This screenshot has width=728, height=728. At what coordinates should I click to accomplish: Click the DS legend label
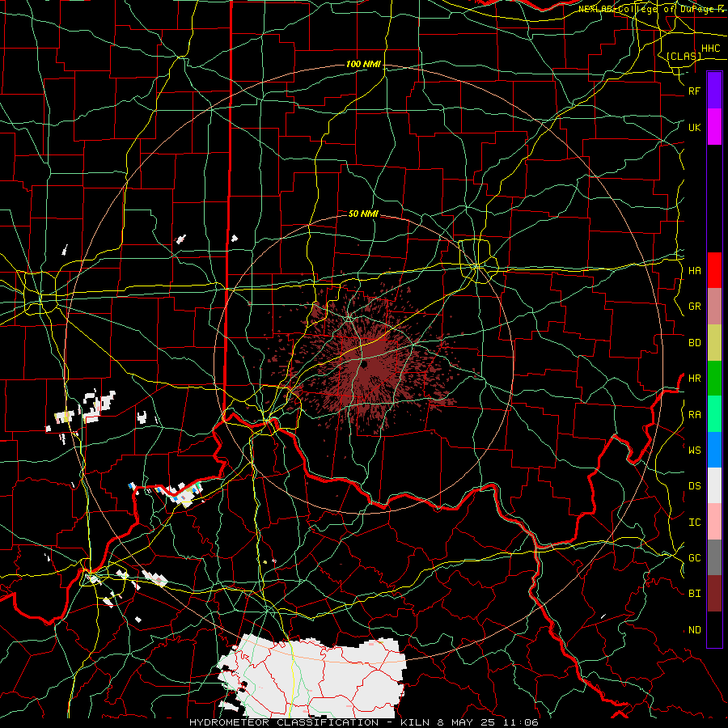[x=694, y=486]
